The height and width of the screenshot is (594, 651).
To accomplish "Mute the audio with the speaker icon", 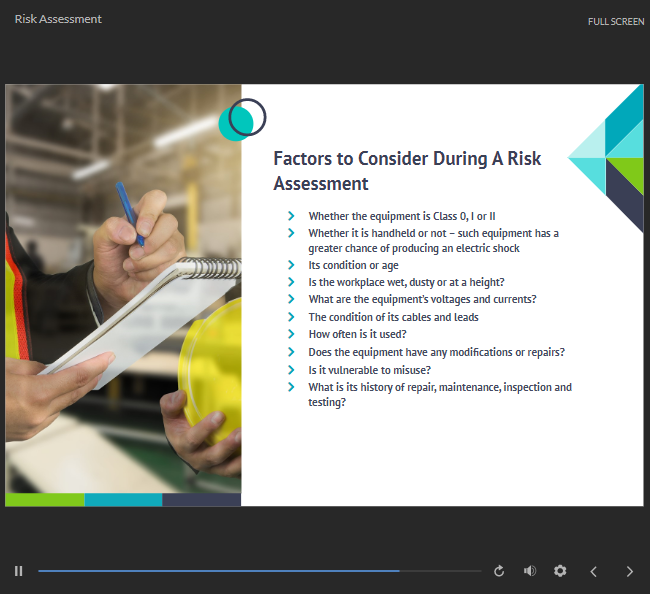I will pos(529,571).
